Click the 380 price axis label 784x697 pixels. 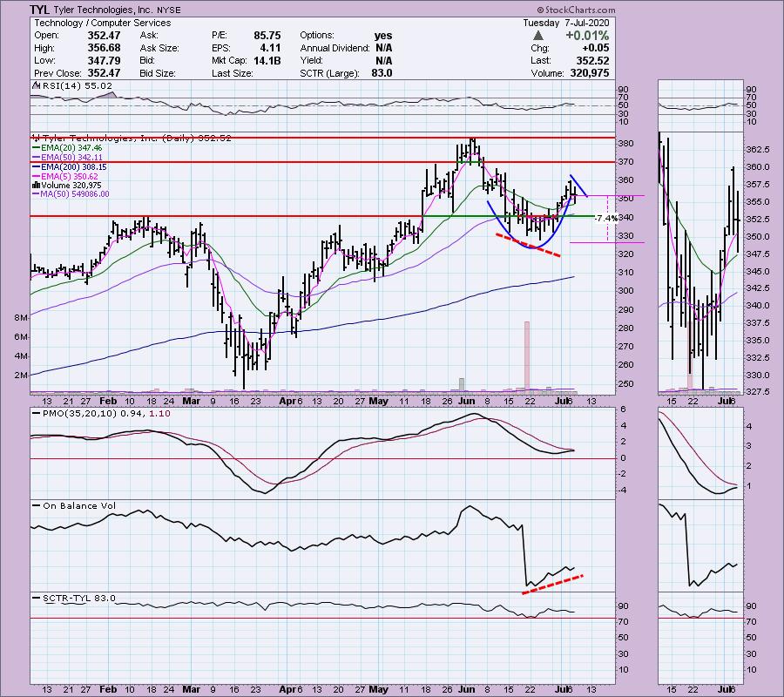coord(626,144)
